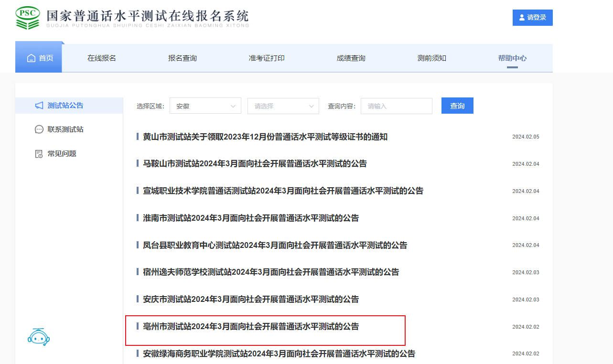Image resolution: width=613 pixels, height=364 pixels.
Task: Click the date 2024.02.02 on 安徽绿海 row
Action: 526,353
